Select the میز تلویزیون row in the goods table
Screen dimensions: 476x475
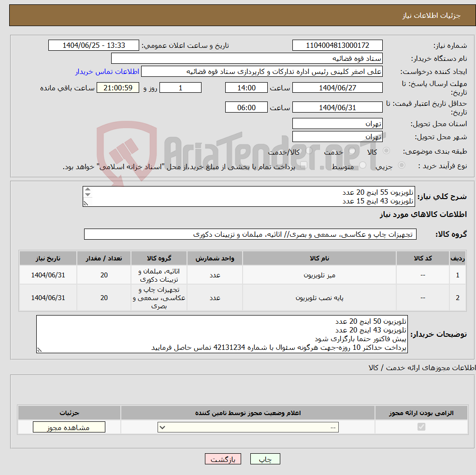[313, 274]
